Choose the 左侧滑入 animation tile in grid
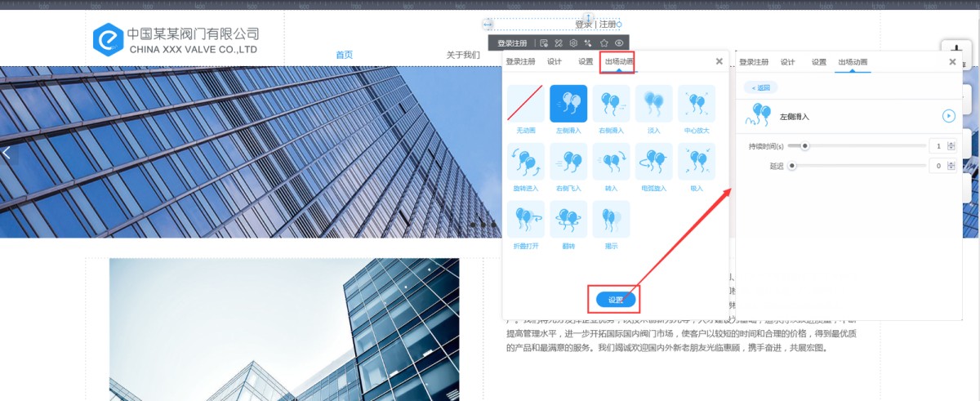Viewport: 980px width, 401px height. [x=568, y=104]
